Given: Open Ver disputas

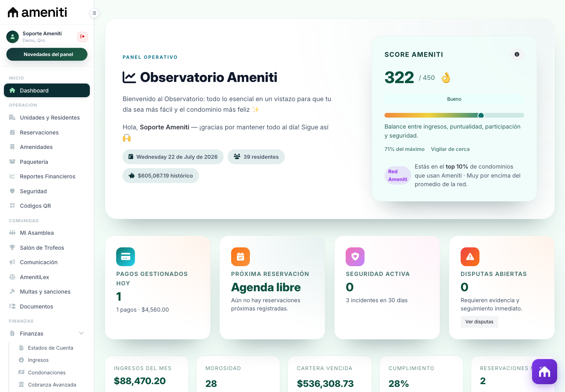Looking at the screenshot, I should click(x=479, y=322).
